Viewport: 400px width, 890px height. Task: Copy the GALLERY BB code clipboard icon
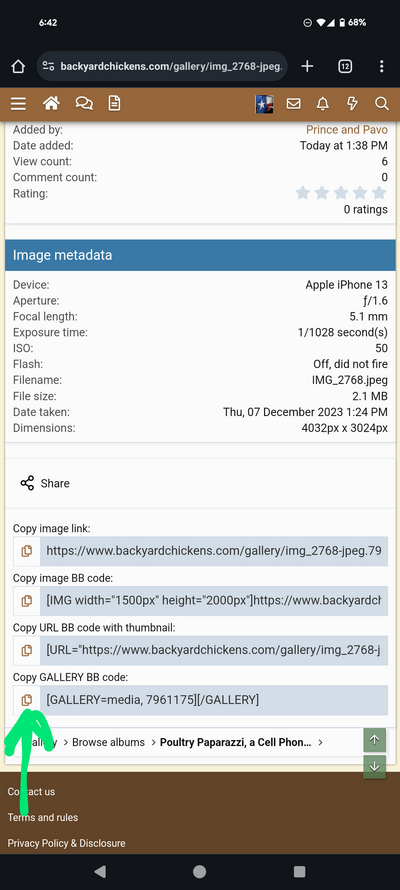(x=27, y=700)
